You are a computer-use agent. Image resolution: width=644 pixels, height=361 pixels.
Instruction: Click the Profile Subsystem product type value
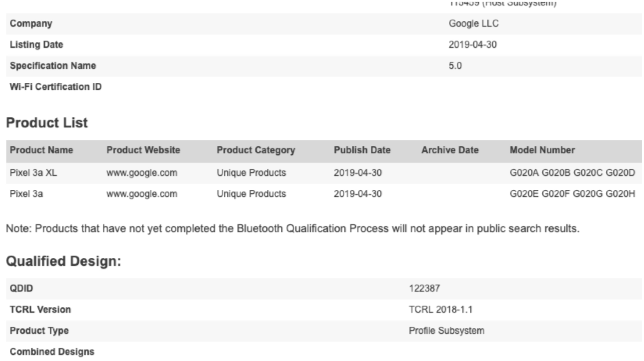[x=447, y=331]
